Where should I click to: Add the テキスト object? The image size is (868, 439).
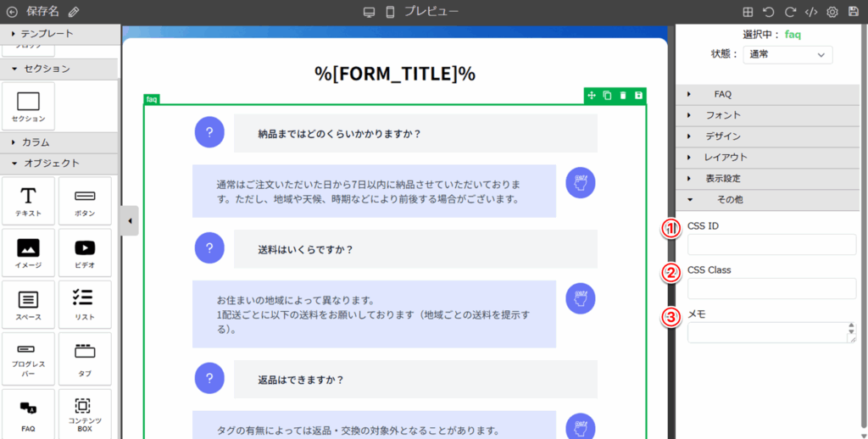[x=28, y=201]
